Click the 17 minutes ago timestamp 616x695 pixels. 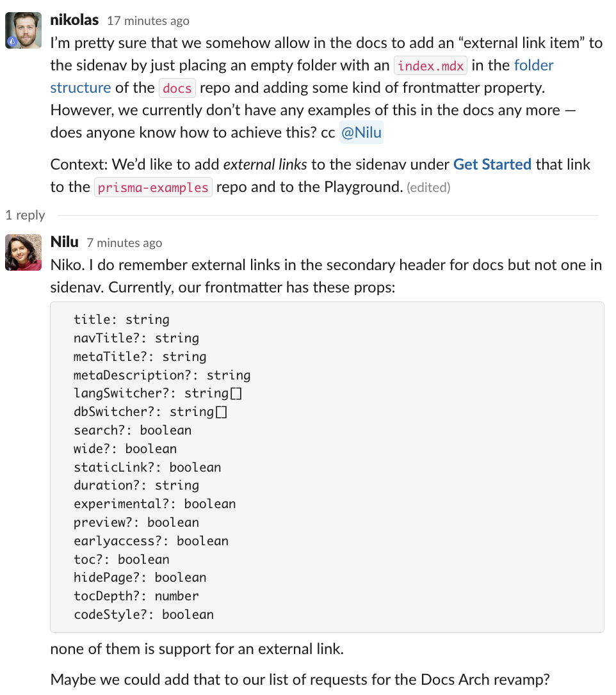[x=148, y=20]
